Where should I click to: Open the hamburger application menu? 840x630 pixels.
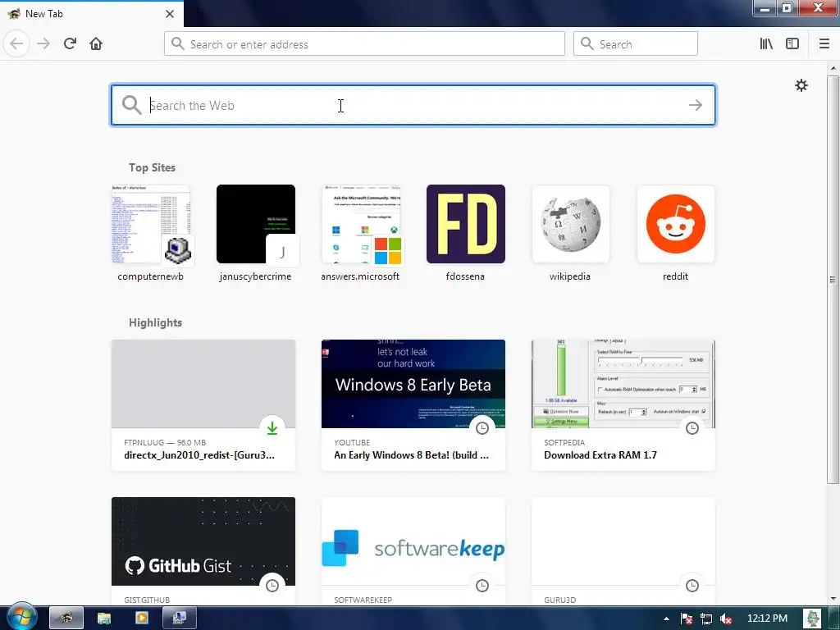point(824,44)
